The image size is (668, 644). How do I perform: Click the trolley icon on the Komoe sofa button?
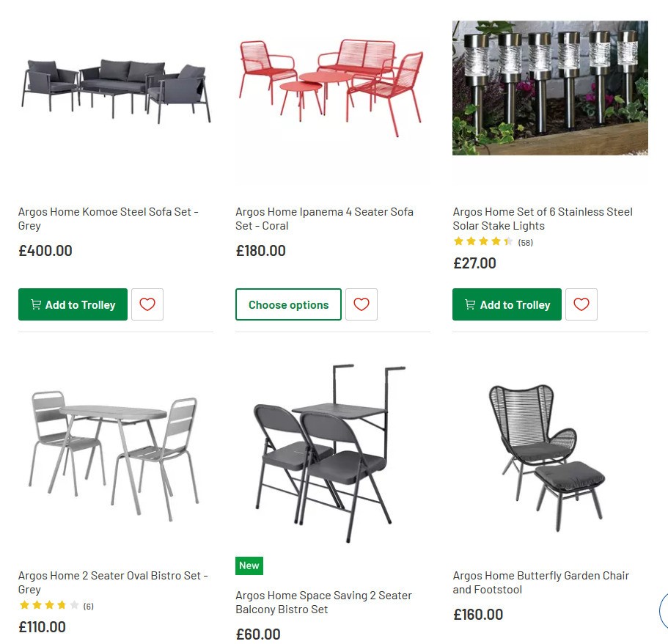coord(36,304)
